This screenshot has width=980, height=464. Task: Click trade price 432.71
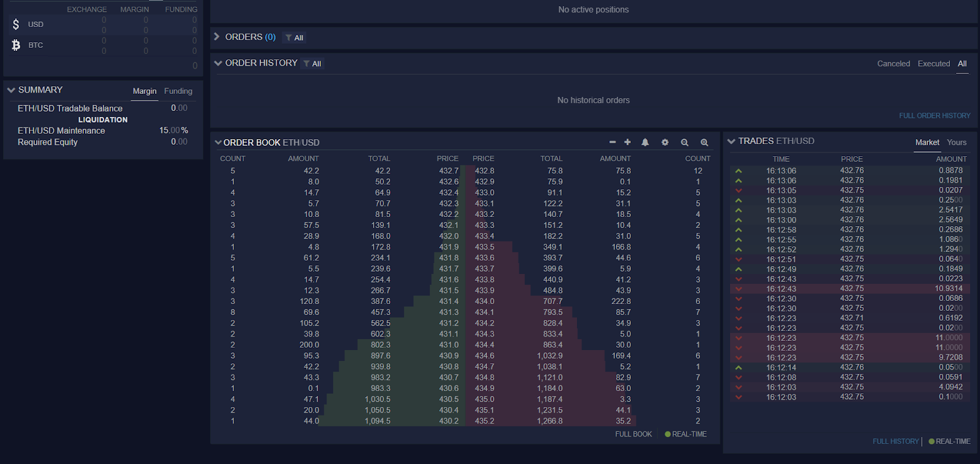[852, 318]
